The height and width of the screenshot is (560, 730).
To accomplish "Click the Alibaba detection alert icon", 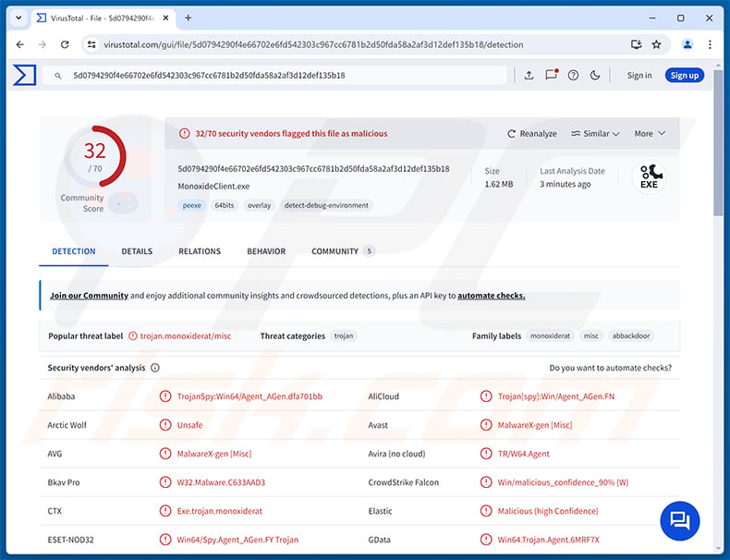I will (165, 396).
